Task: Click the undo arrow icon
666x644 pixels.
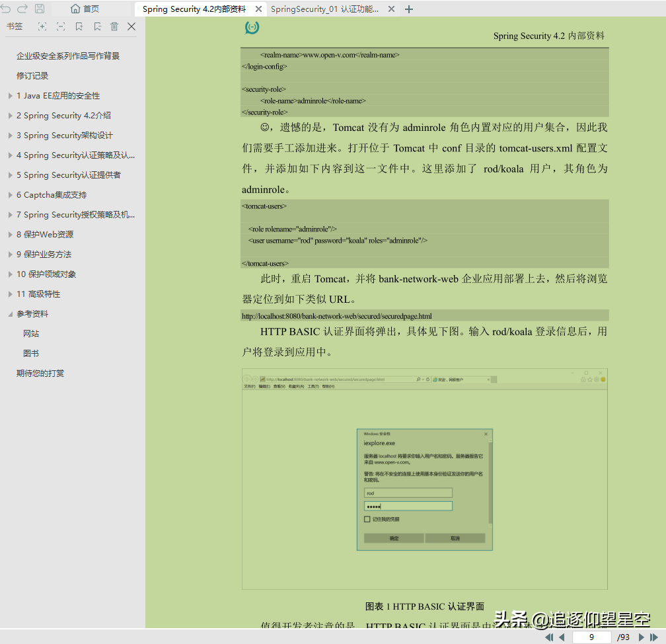Action: 6,9
